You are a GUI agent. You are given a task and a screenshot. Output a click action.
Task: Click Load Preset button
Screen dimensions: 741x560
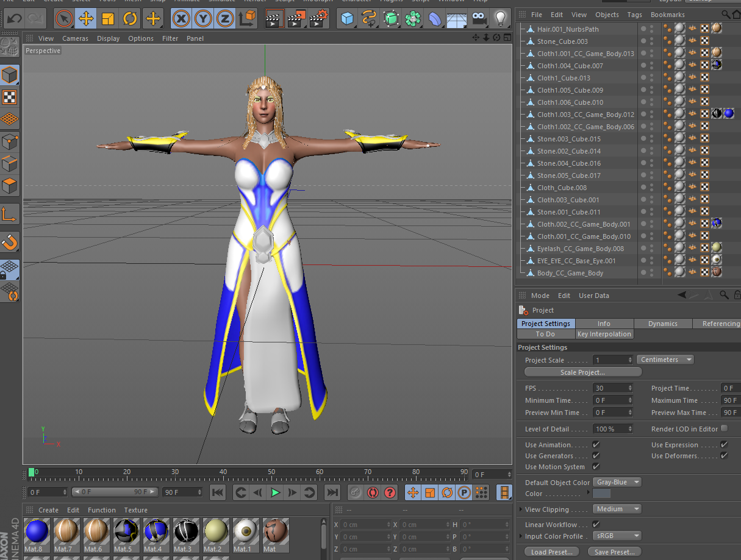point(552,552)
